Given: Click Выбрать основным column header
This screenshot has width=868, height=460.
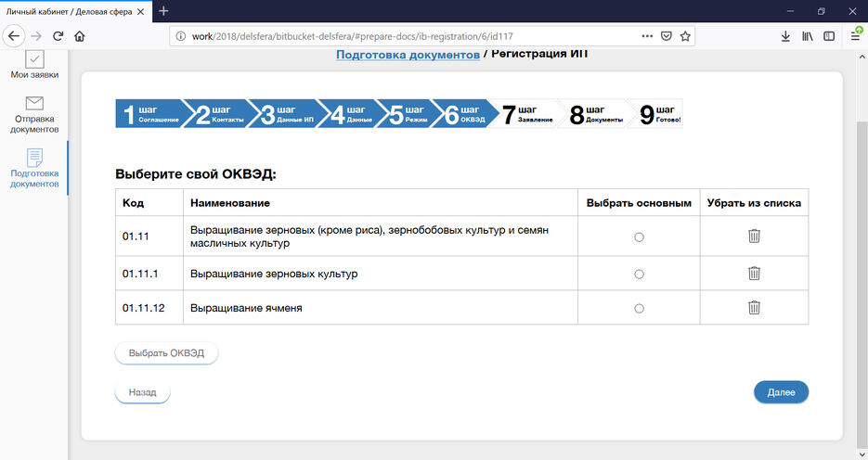Looking at the screenshot, I should tap(639, 203).
